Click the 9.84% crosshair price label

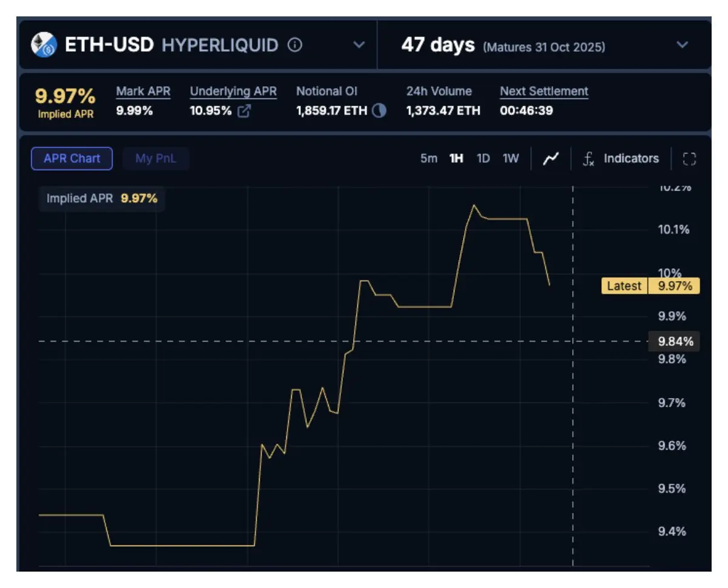(x=675, y=341)
